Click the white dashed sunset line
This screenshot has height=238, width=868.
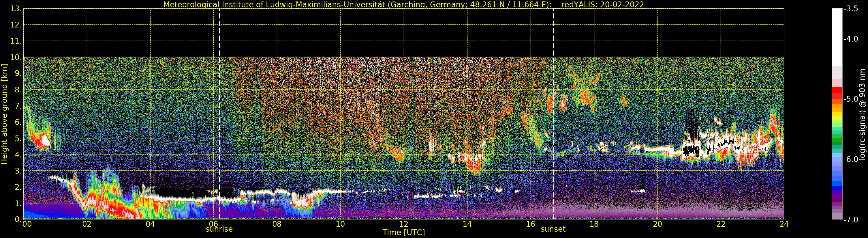(553, 114)
